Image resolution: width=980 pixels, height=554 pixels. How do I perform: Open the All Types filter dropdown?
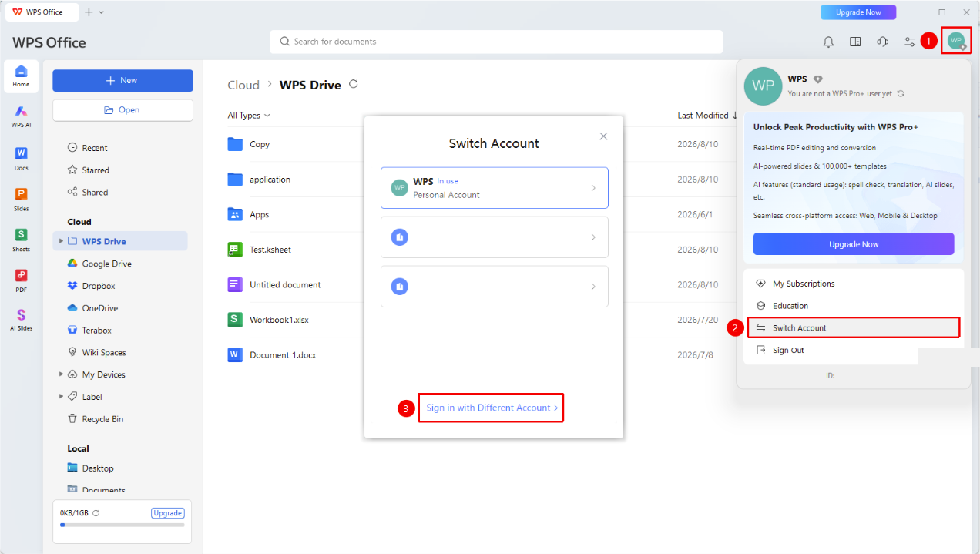point(249,116)
